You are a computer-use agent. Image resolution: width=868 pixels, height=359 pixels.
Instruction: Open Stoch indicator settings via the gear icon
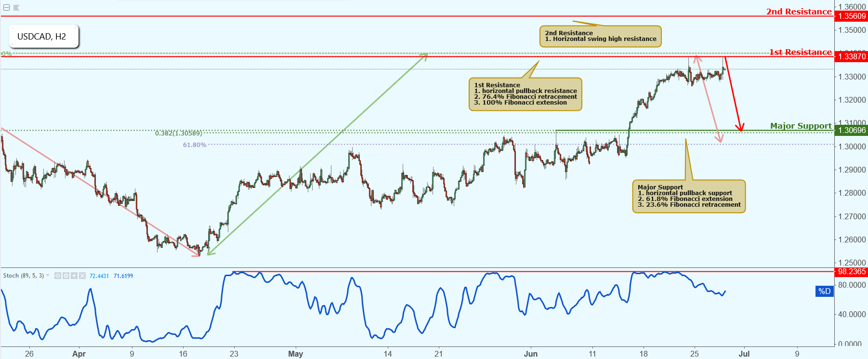coord(66,276)
